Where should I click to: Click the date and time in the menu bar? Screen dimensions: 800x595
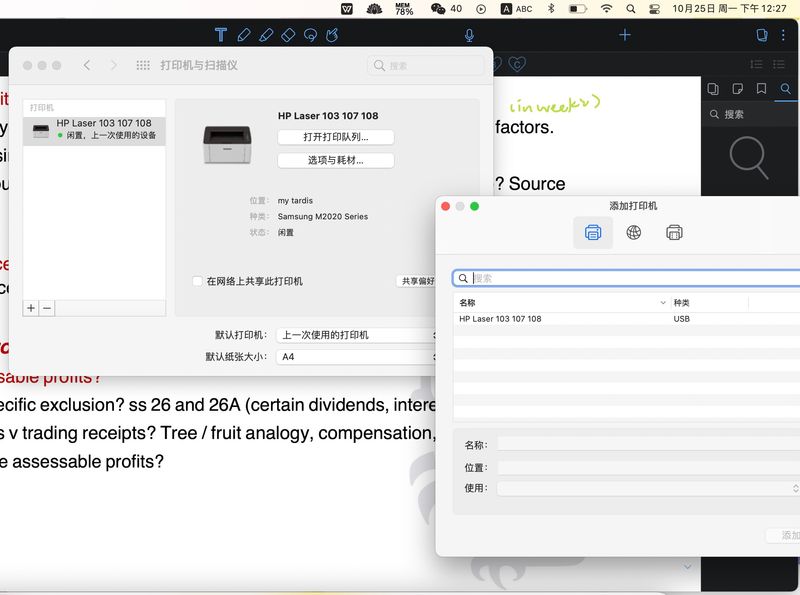point(729,9)
